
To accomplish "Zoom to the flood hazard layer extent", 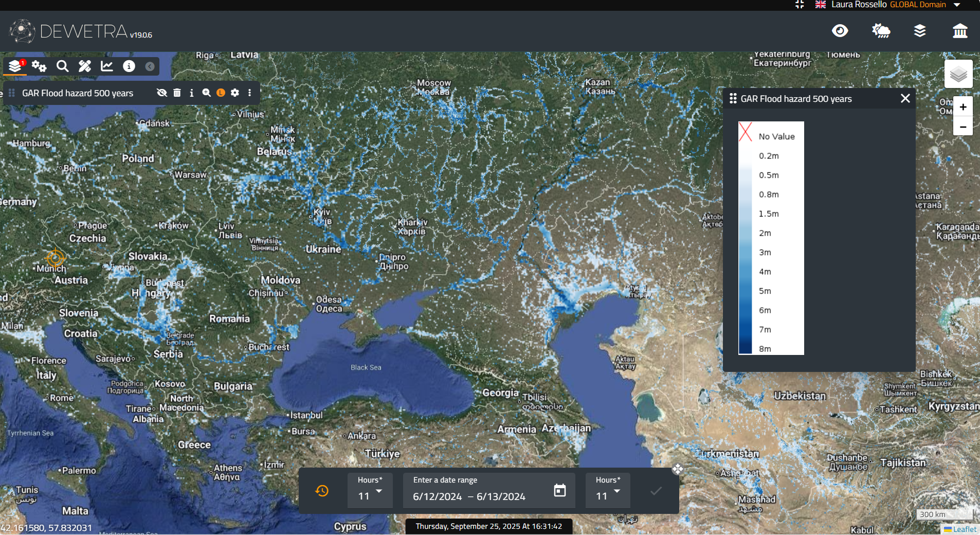I will [x=206, y=93].
